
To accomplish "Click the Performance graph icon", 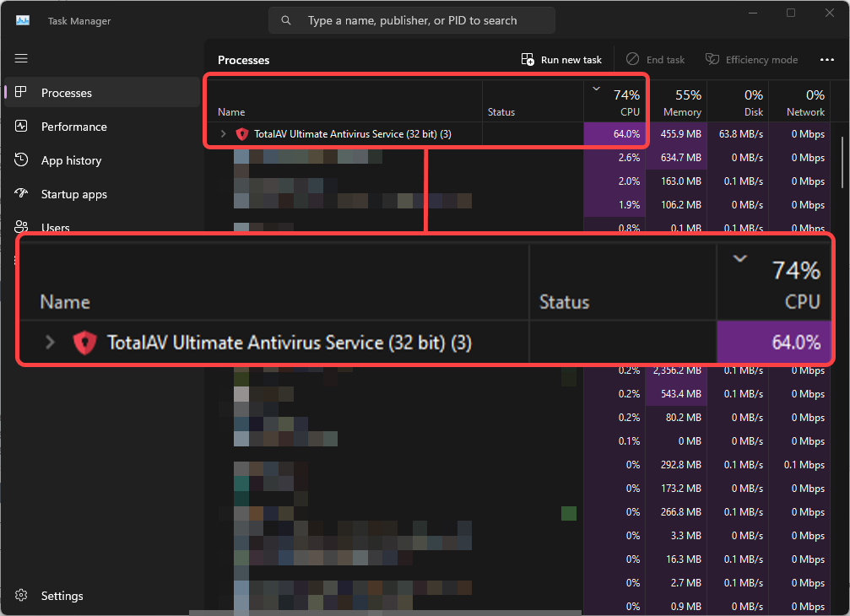I will coord(21,127).
